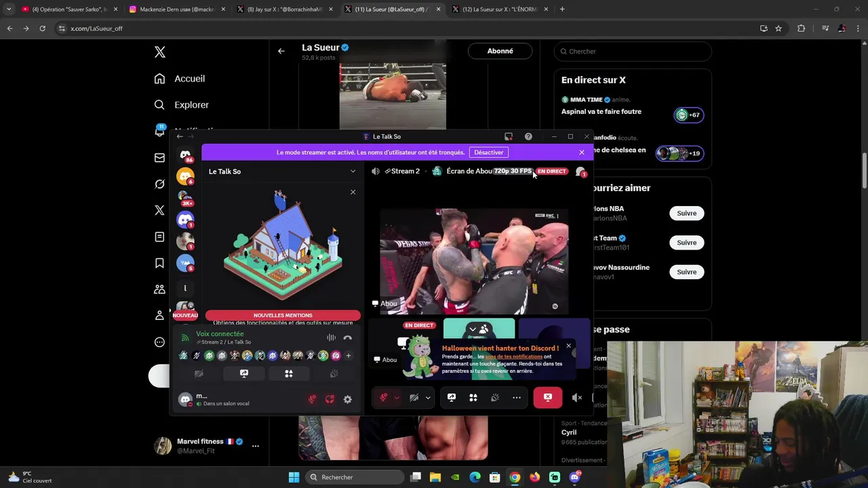Open microphone options arrow beside stream mic button
Viewport: 868px width, 488px height.
point(397,398)
